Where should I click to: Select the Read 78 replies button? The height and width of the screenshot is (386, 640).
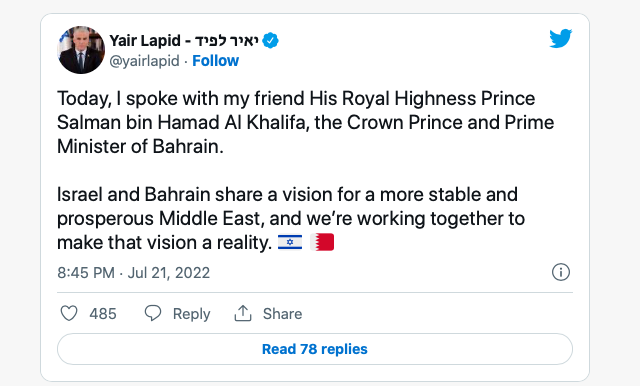click(315, 349)
